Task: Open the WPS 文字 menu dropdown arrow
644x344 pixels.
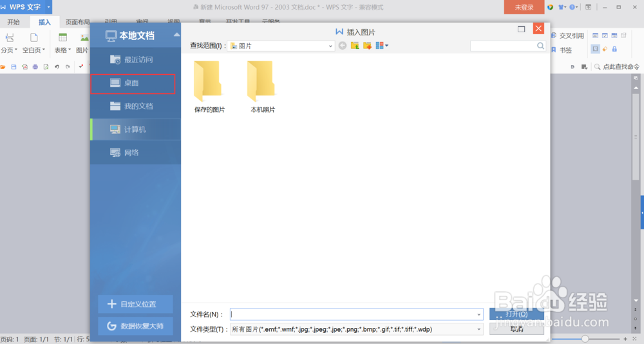Action: (x=48, y=7)
